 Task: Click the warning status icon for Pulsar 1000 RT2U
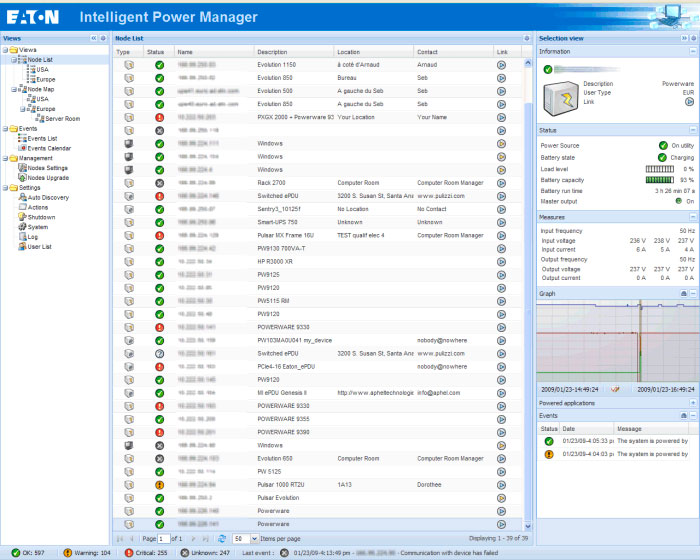[159, 485]
